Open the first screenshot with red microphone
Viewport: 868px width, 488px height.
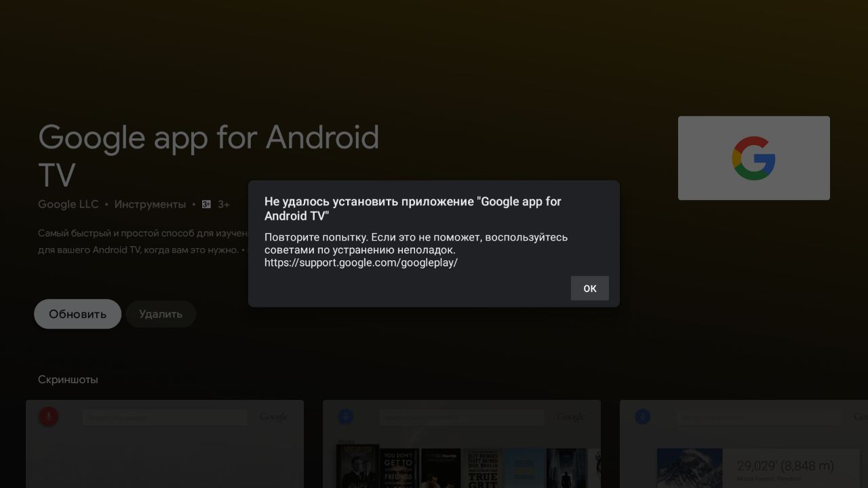click(x=165, y=444)
